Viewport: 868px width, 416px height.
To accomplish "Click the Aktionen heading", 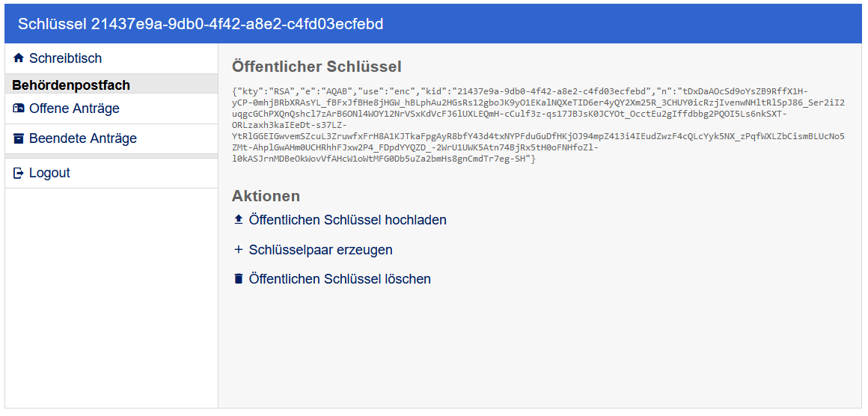I will pos(266,196).
